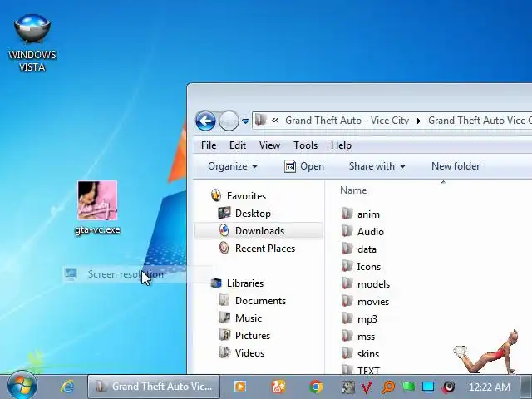The height and width of the screenshot is (399, 532).
Task: Select Recent Places in Favorites
Action: (x=265, y=249)
